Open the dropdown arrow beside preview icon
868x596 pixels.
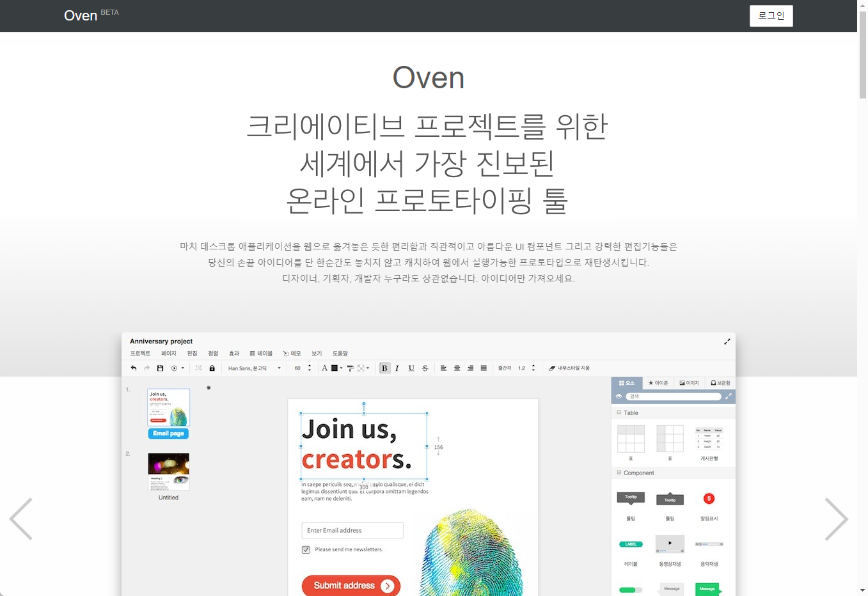point(183,368)
